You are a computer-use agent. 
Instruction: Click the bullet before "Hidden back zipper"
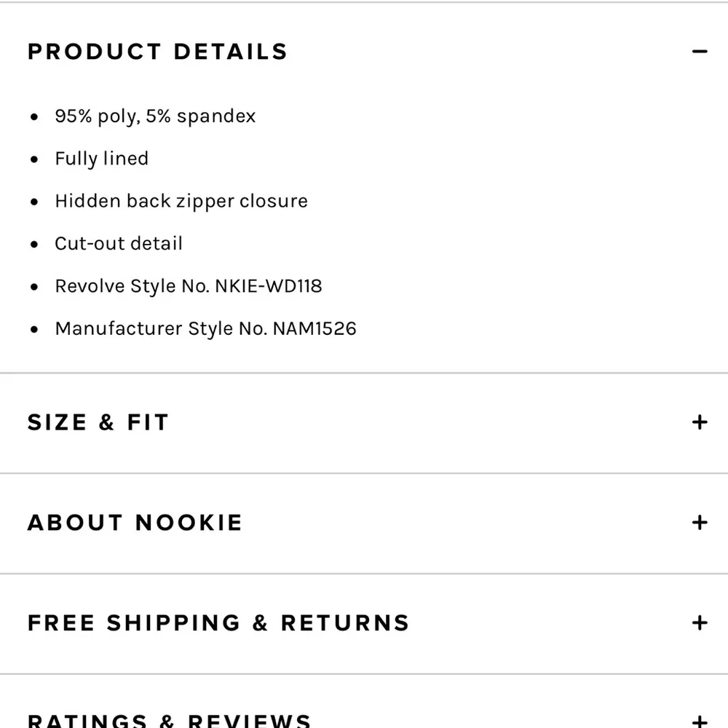(34, 202)
